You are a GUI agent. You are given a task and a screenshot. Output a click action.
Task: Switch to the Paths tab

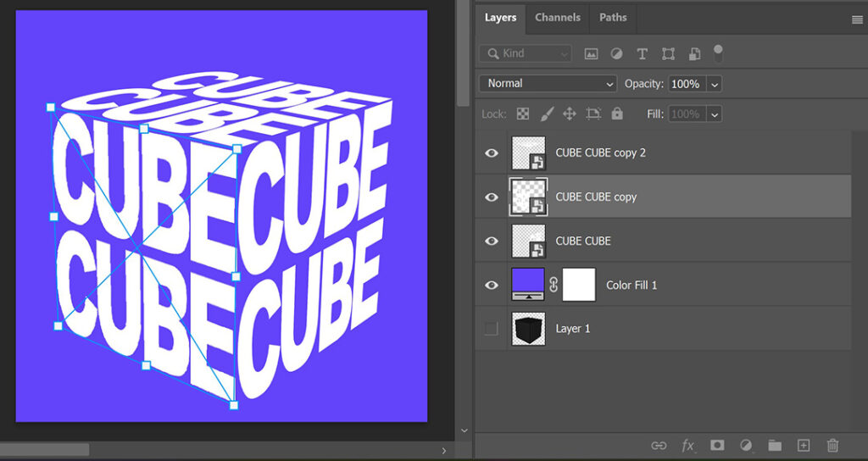[x=614, y=17]
